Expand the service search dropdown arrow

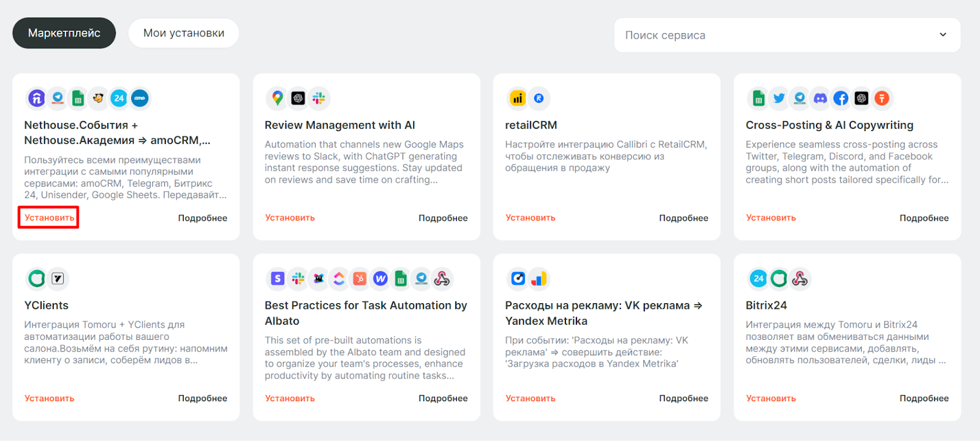click(x=943, y=35)
